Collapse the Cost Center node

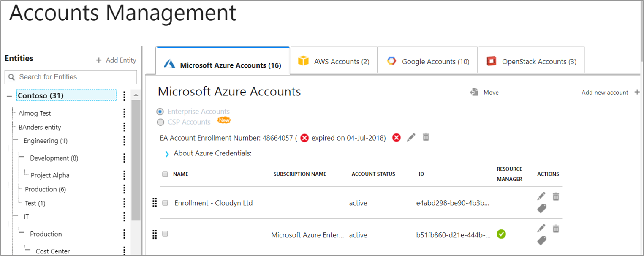pyautogui.click(x=28, y=250)
